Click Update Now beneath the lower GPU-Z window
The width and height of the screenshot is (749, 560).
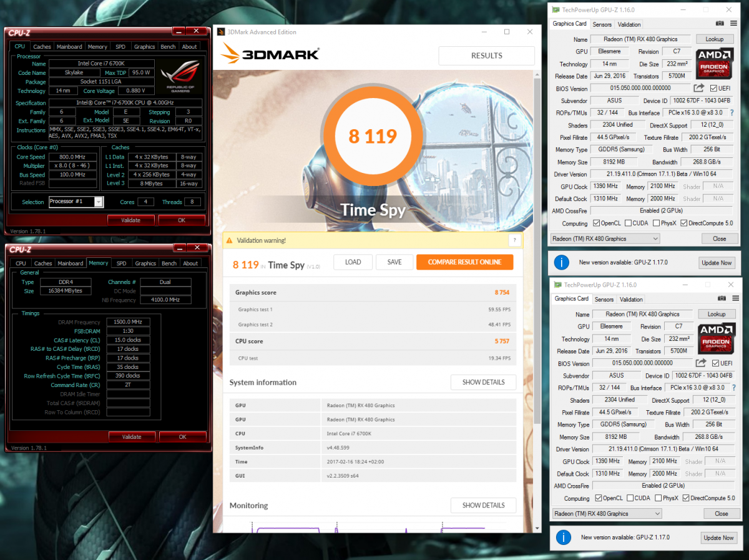[720, 538]
